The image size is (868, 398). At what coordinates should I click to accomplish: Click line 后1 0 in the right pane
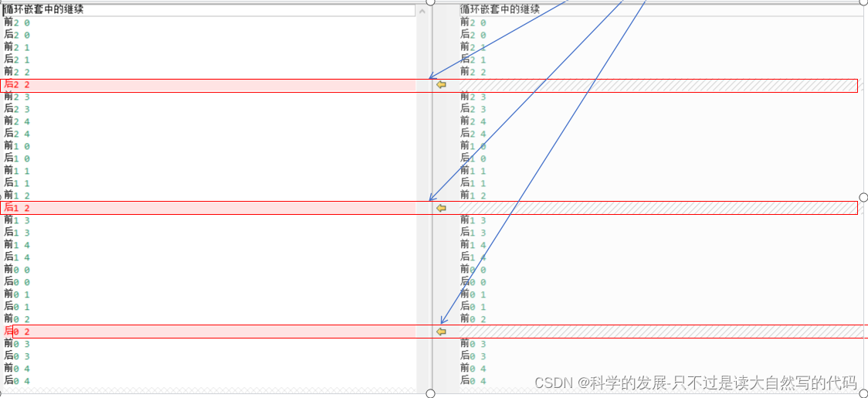pyautogui.click(x=473, y=158)
